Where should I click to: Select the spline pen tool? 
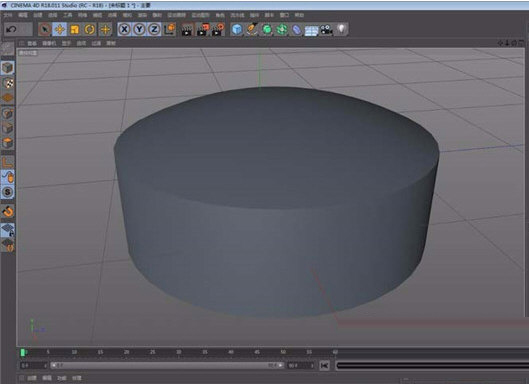click(252, 29)
